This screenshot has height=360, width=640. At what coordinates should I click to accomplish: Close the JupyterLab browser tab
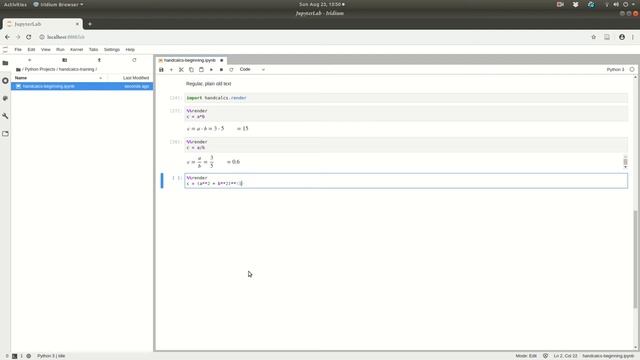[77, 24]
